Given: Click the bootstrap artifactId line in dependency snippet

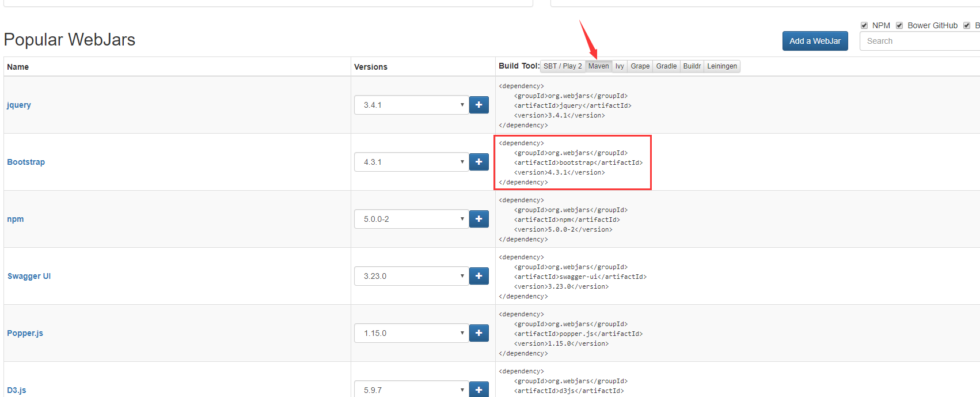Looking at the screenshot, I should coord(578,162).
